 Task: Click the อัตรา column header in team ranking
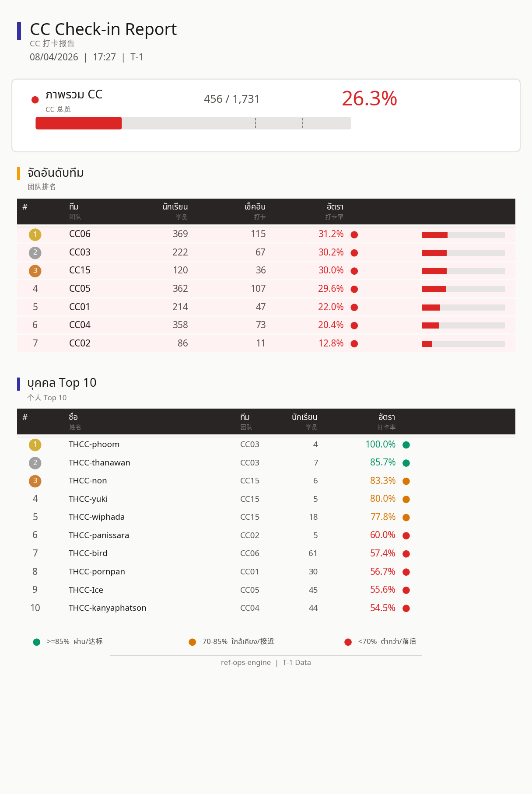point(335,211)
